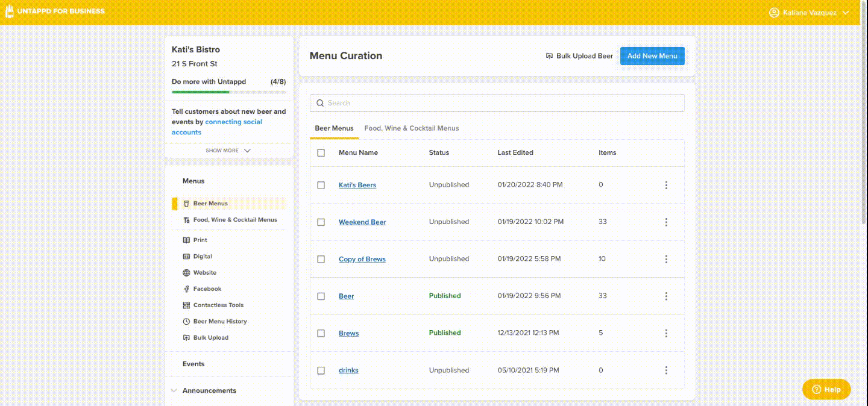
Task: Open the Weekend Beer menu link
Action: click(362, 222)
